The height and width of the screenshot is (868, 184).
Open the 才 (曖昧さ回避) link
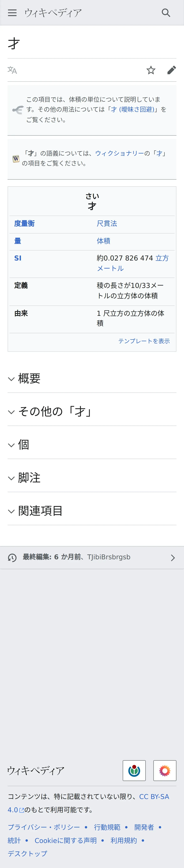[133, 110]
